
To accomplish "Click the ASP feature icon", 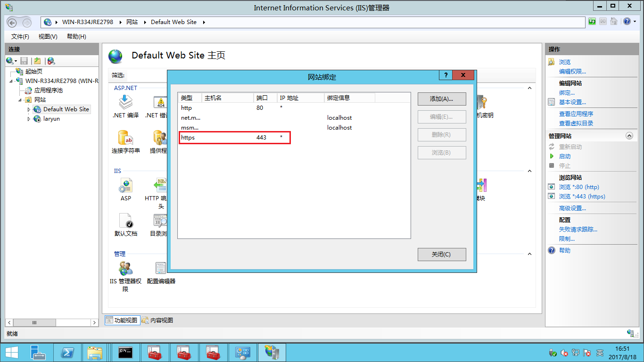I will coord(125,187).
